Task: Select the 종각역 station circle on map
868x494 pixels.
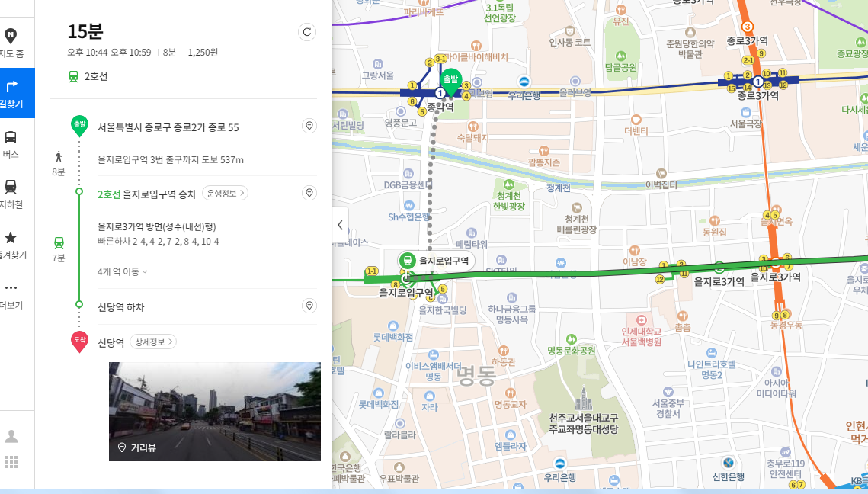Action: click(440, 93)
